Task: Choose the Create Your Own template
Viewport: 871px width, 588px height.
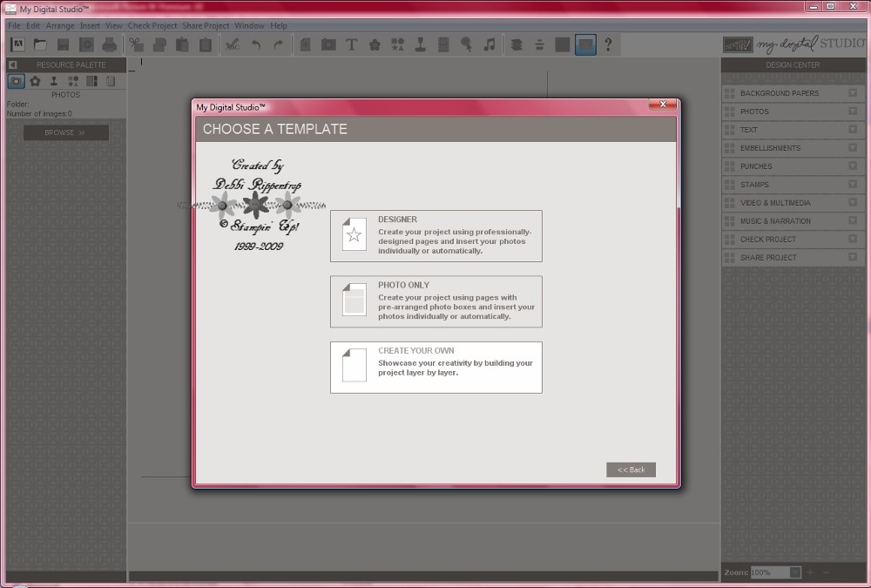Action: 436,368
